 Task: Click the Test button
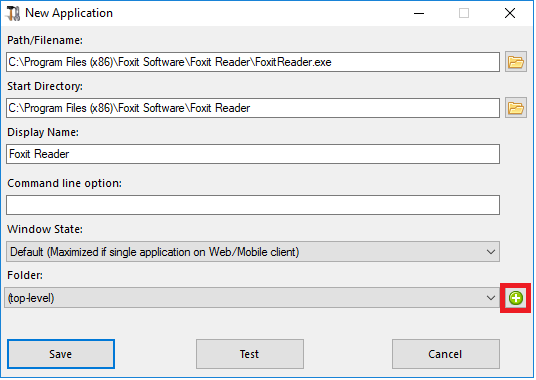click(250, 354)
